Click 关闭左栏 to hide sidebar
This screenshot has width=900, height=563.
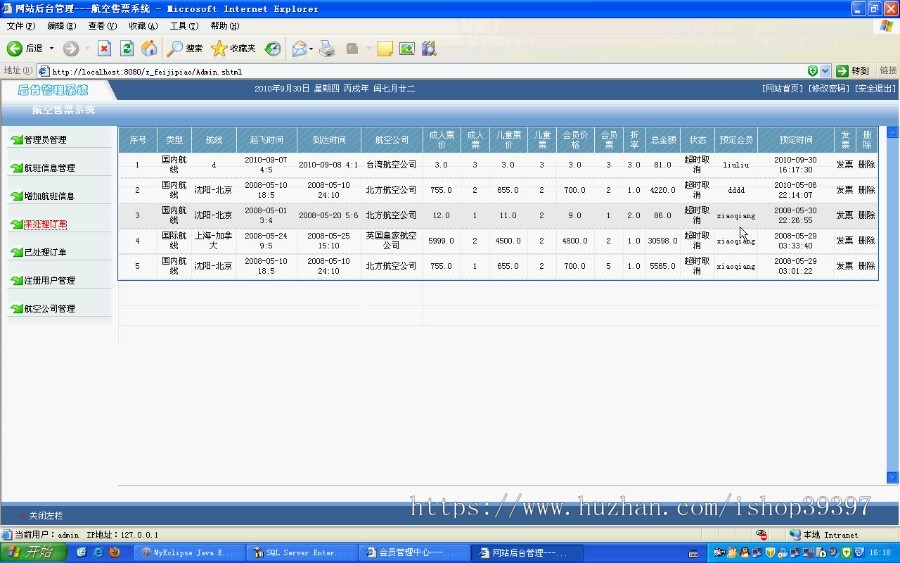coord(46,516)
